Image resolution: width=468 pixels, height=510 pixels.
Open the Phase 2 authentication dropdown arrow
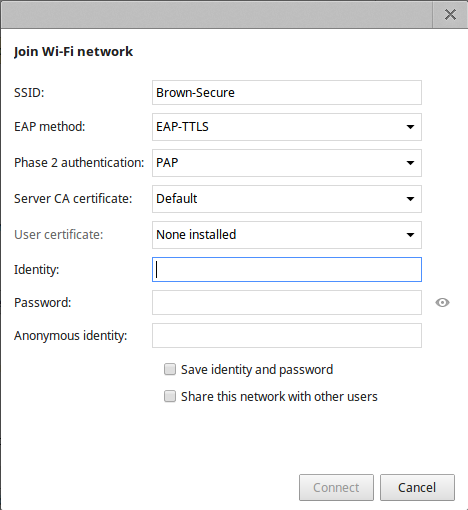(x=410, y=163)
